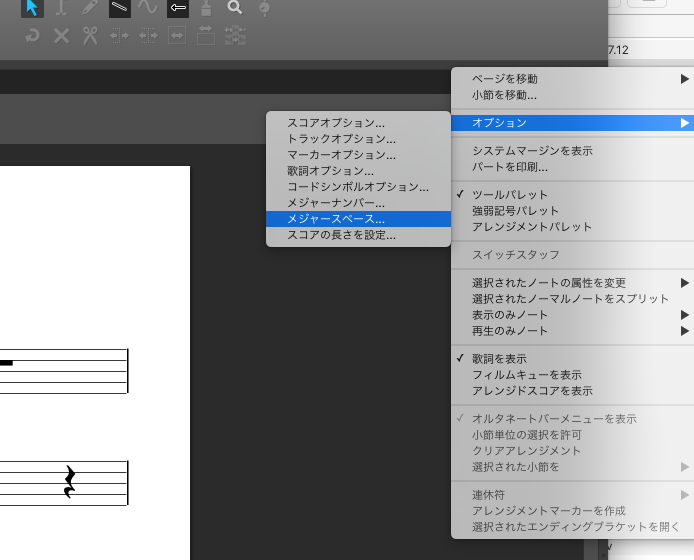694x560 pixels.
Task: Expand the オプション submenu
Action: (572, 123)
